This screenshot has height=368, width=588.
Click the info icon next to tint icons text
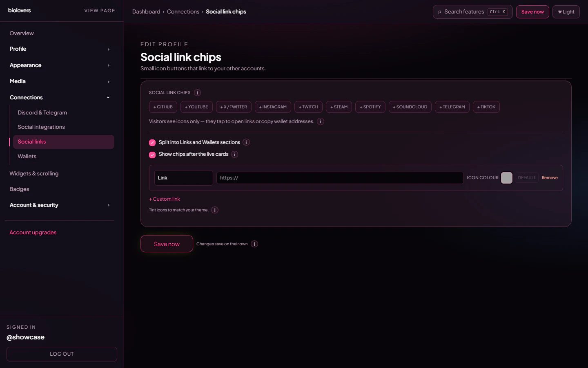point(215,210)
